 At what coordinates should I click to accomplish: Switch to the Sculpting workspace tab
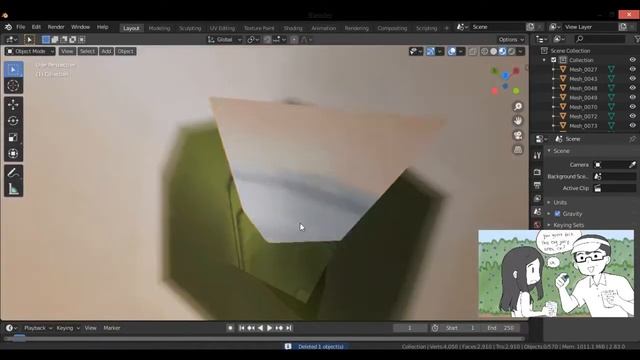(x=190, y=28)
